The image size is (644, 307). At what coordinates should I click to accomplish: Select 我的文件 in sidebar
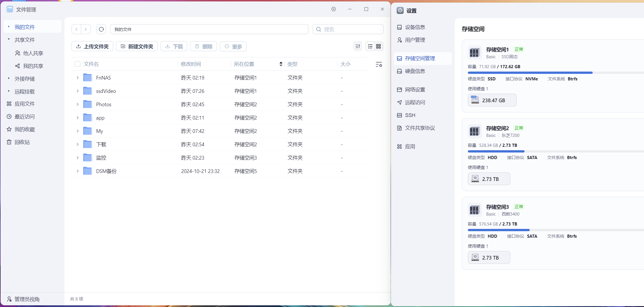coord(32,27)
